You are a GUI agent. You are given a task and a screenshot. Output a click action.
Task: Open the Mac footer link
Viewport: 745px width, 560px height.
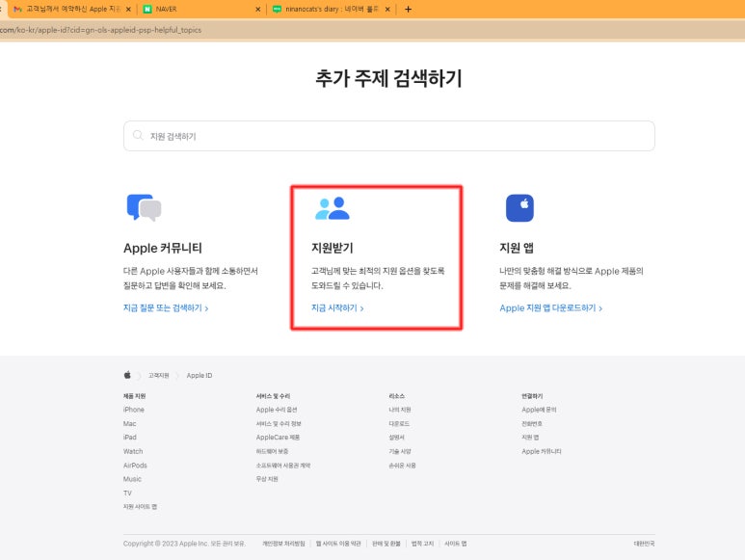click(x=130, y=423)
